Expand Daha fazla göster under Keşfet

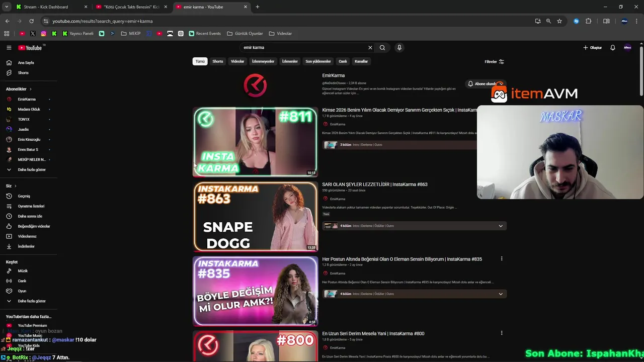31,301
